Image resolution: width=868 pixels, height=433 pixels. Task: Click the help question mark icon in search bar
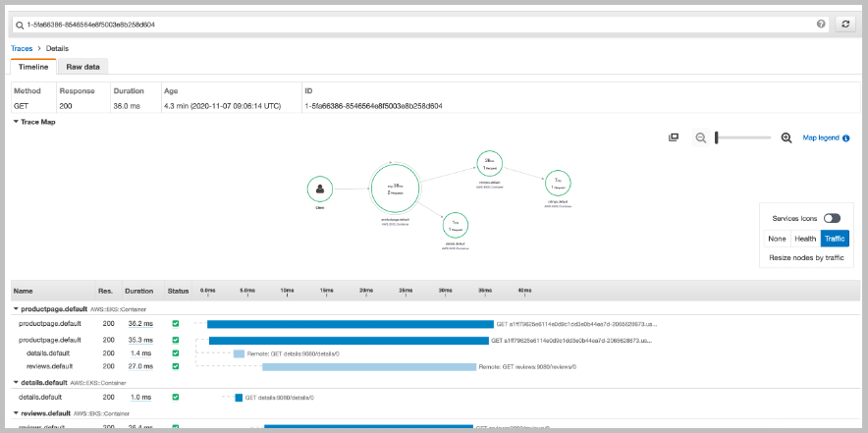click(821, 25)
